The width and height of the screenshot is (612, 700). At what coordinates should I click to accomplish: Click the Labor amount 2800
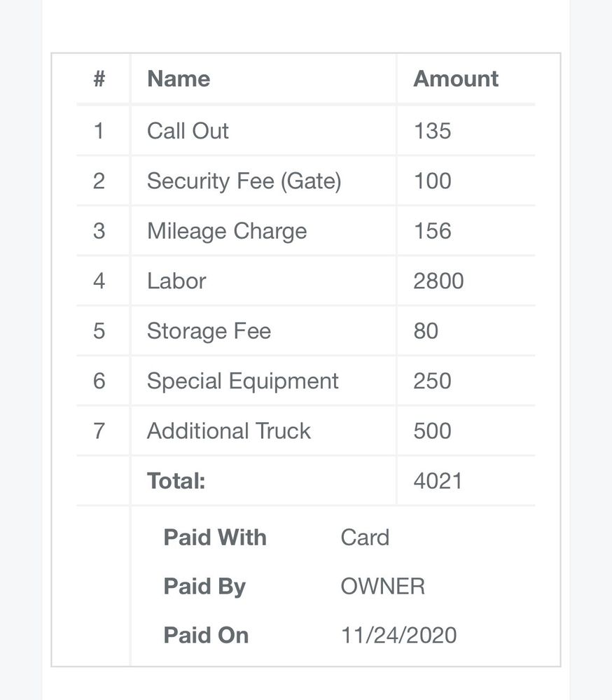click(x=438, y=281)
